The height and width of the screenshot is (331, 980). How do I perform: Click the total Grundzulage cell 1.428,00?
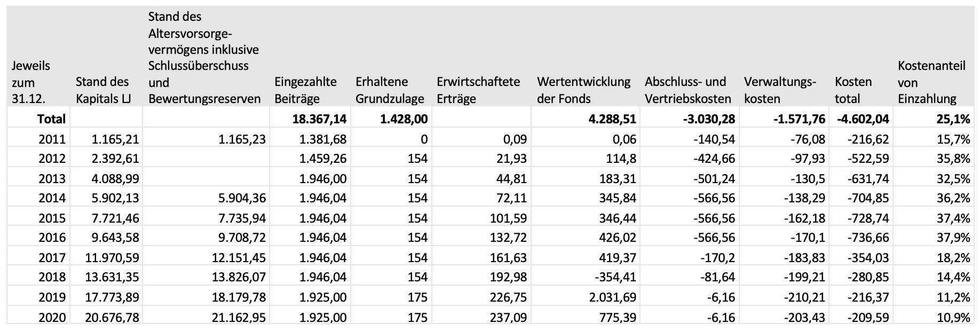404,119
